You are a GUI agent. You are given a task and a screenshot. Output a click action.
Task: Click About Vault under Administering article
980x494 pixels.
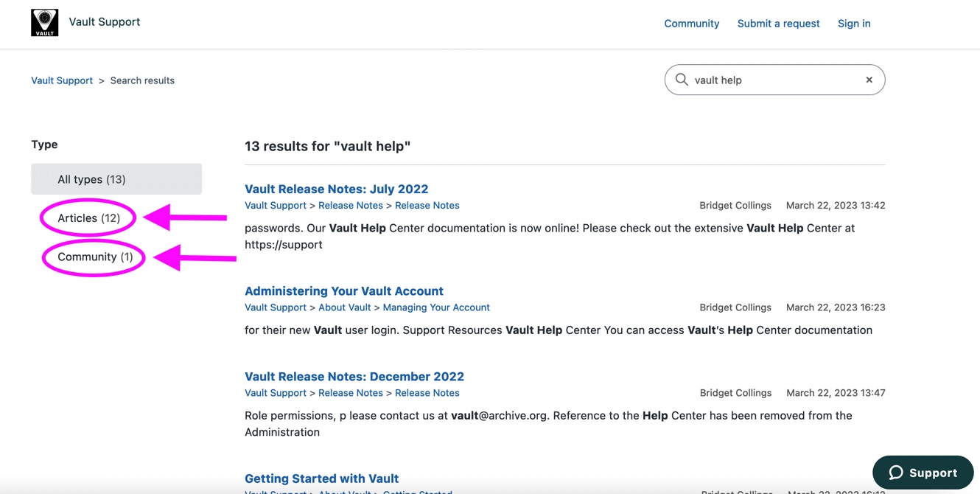tap(344, 307)
